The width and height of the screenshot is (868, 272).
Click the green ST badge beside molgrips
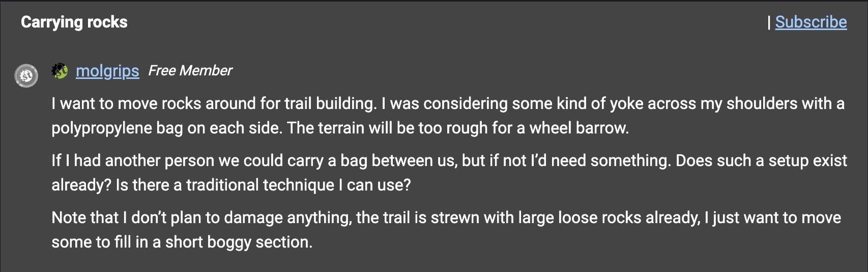point(60,71)
